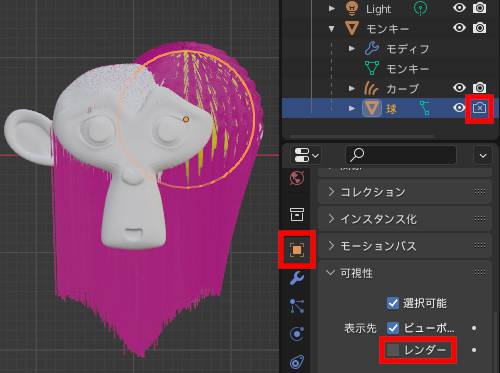Select the Light name in outliner
Screen dimensions: 500x373
pyautogui.click(x=378, y=9)
